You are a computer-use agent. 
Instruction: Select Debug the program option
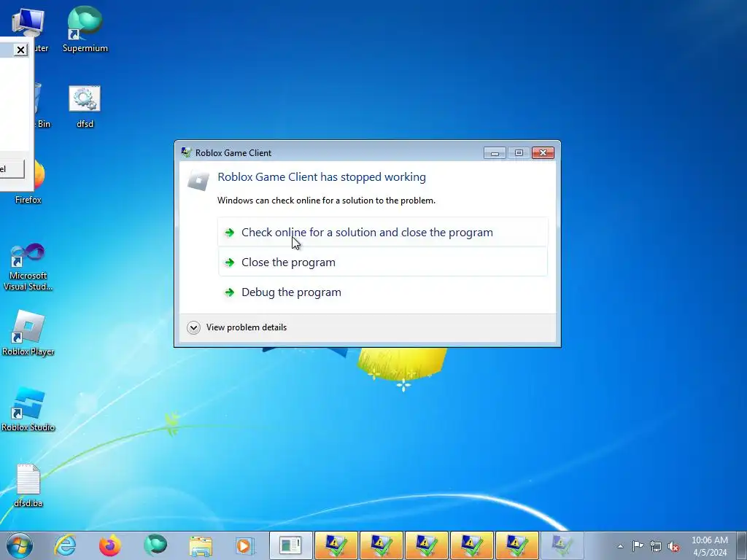click(x=382, y=292)
